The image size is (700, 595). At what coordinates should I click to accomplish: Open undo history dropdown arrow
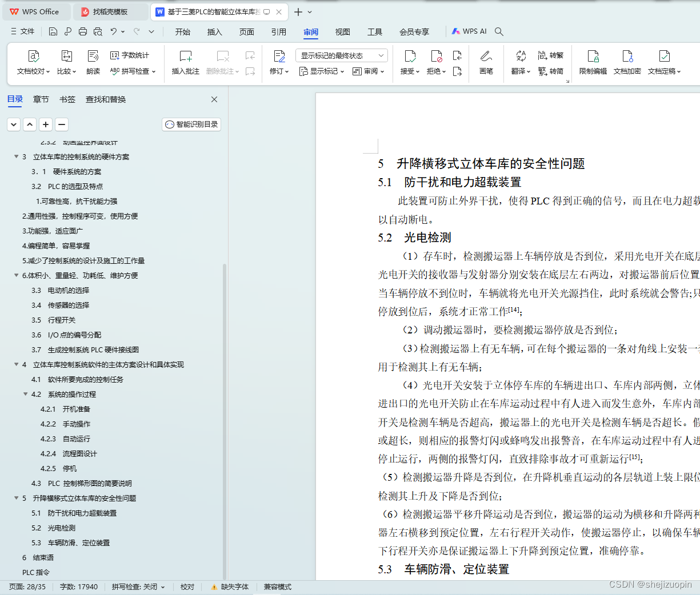click(x=123, y=31)
